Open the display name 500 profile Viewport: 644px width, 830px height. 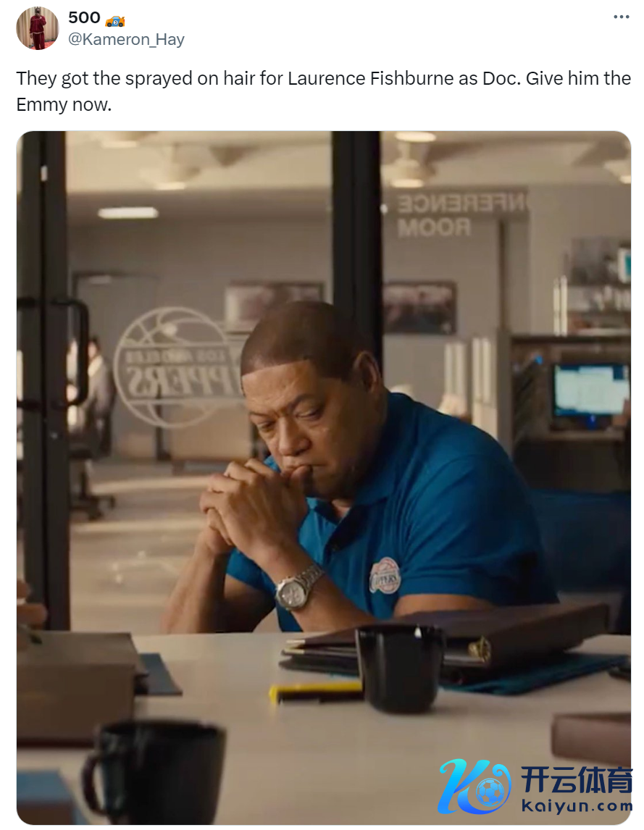pos(84,17)
